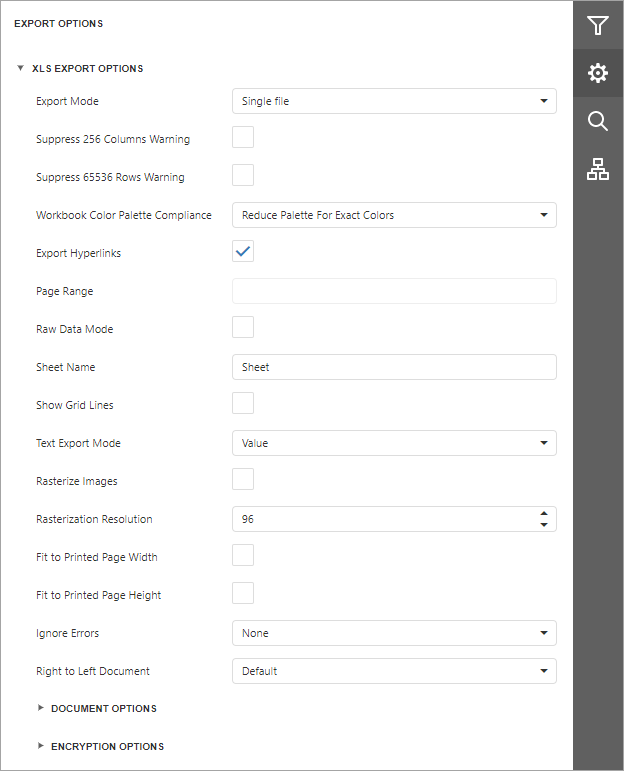Viewport: 624px width, 771px height.
Task: Expand the Encryption Options section
Action: coord(107,747)
